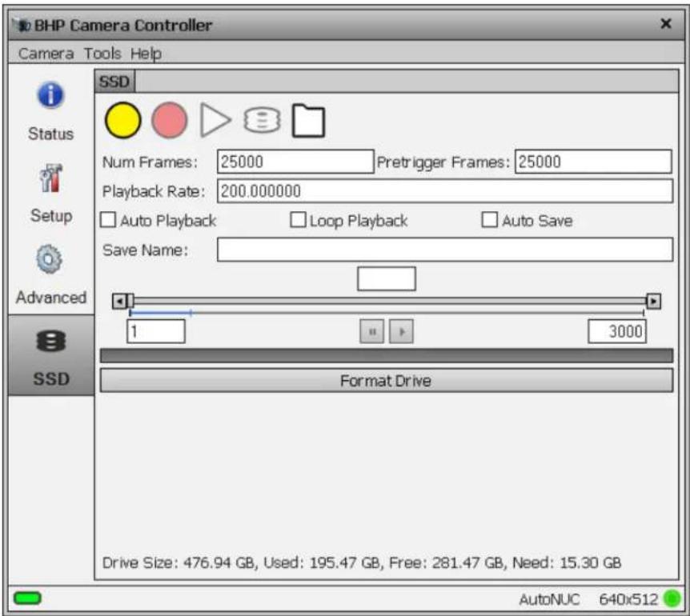Open the Camera menu

(x=46, y=54)
